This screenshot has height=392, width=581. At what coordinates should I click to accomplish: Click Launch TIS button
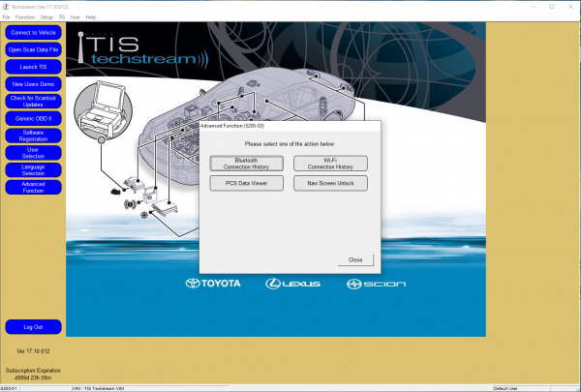33,67
